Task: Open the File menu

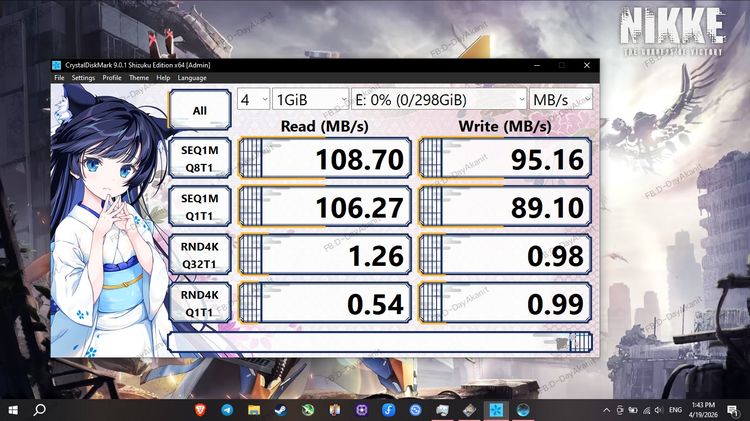Action: coord(59,78)
